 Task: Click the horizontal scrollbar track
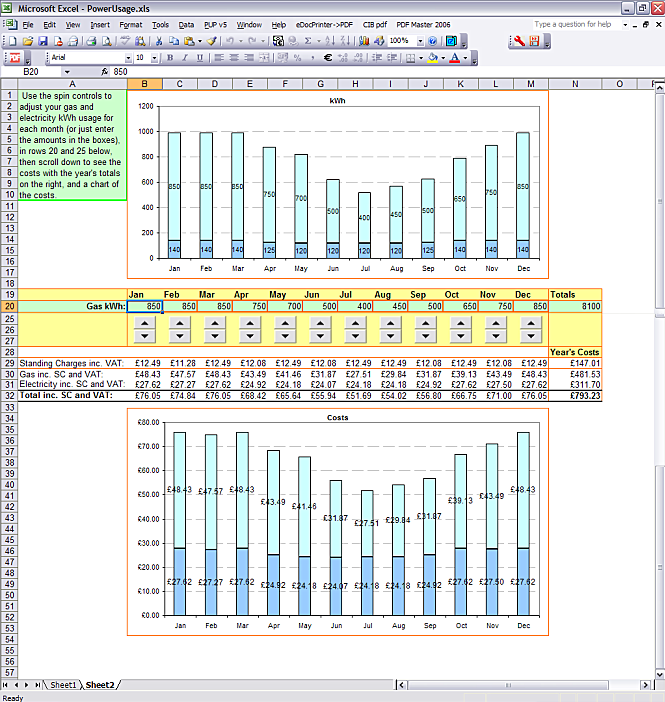click(508, 685)
